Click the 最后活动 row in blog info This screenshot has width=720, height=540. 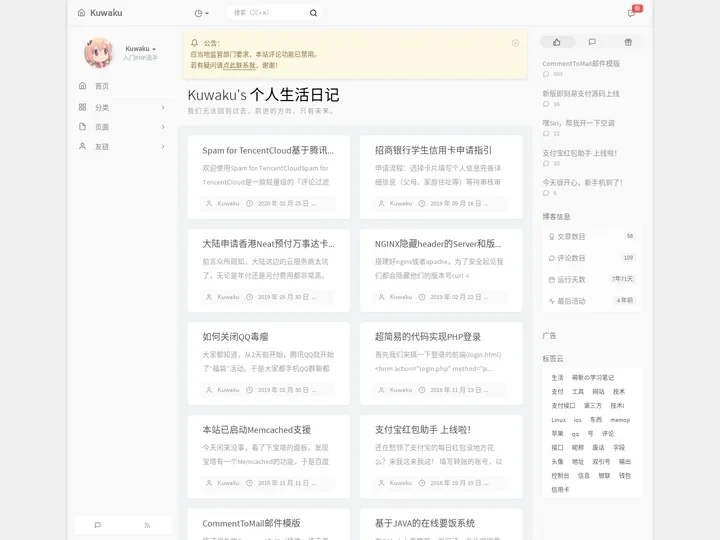tap(591, 301)
